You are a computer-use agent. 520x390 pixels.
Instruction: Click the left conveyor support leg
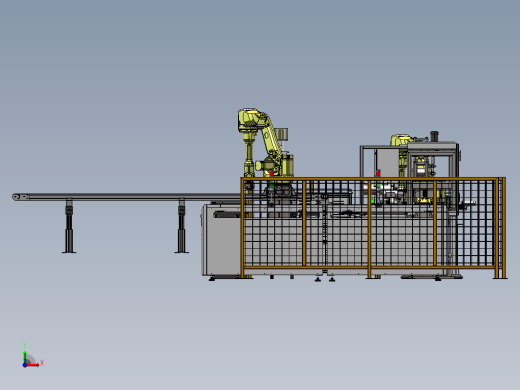pyautogui.click(x=69, y=226)
